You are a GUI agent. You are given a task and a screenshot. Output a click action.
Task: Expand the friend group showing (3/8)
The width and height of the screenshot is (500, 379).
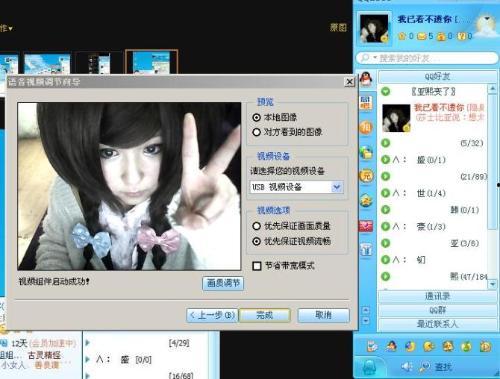(386, 243)
